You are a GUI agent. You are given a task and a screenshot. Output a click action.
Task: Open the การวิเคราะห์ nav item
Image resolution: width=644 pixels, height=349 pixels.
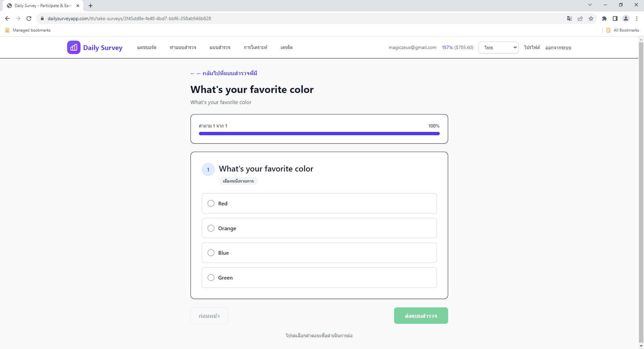tap(255, 48)
